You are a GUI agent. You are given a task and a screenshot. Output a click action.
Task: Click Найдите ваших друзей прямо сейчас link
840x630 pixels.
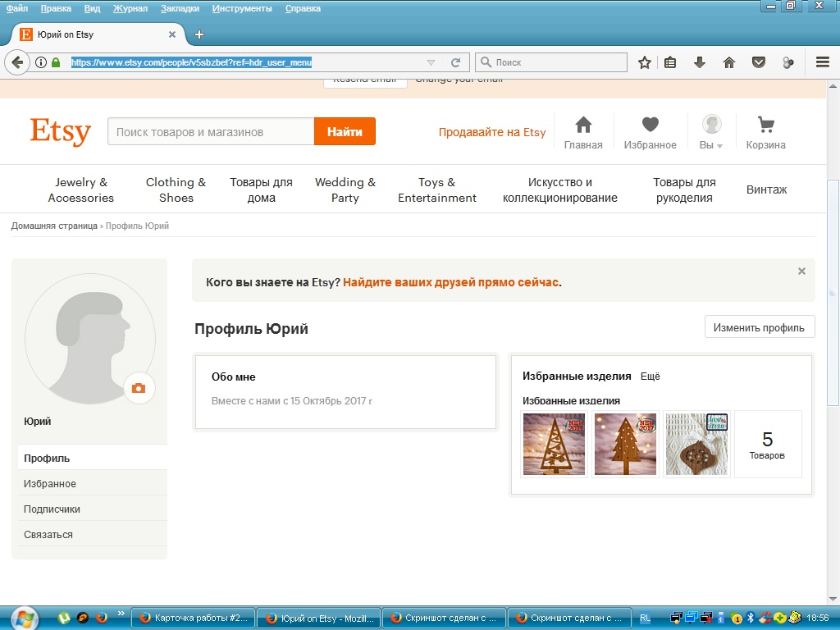coord(450,282)
